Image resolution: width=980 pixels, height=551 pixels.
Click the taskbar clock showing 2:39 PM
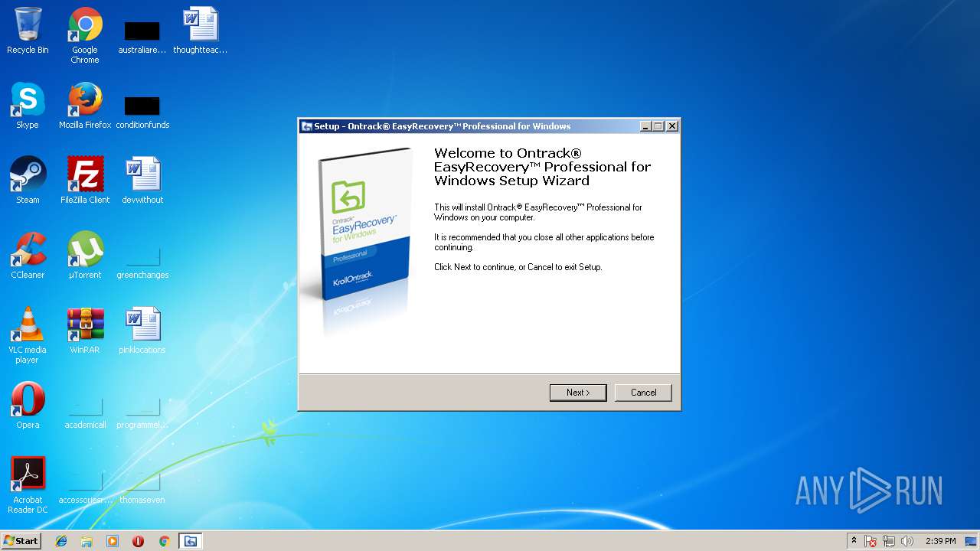940,541
